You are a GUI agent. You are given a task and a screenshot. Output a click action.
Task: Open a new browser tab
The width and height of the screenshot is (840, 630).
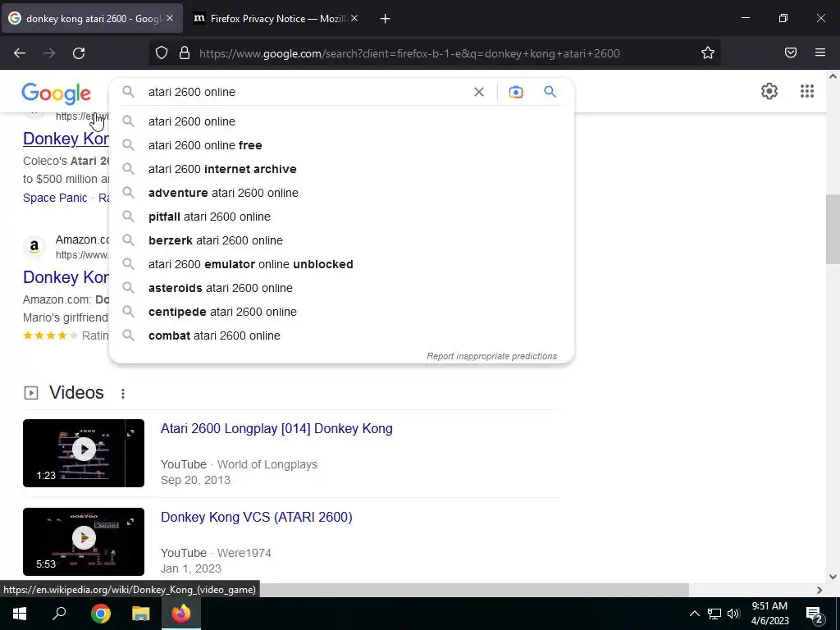[385, 19]
